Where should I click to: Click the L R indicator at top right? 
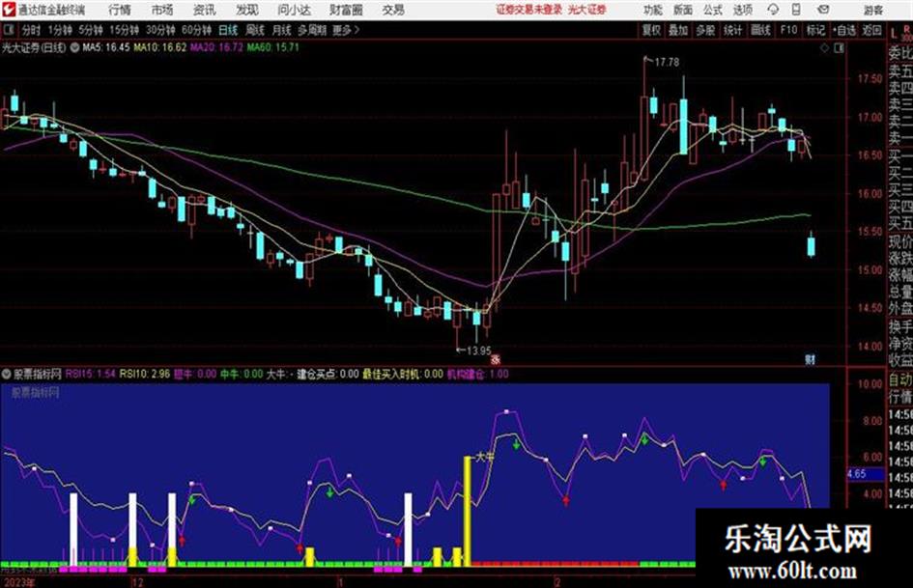(900, 32)
